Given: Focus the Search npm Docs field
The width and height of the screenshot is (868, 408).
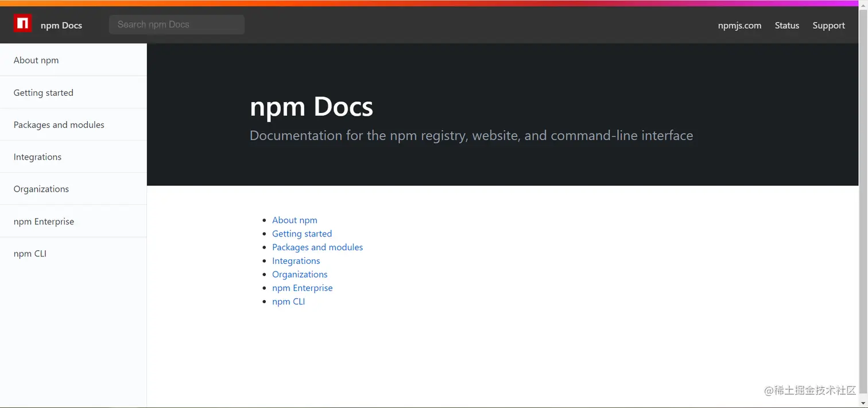Looking at the screenshot, I should (177, 25).
